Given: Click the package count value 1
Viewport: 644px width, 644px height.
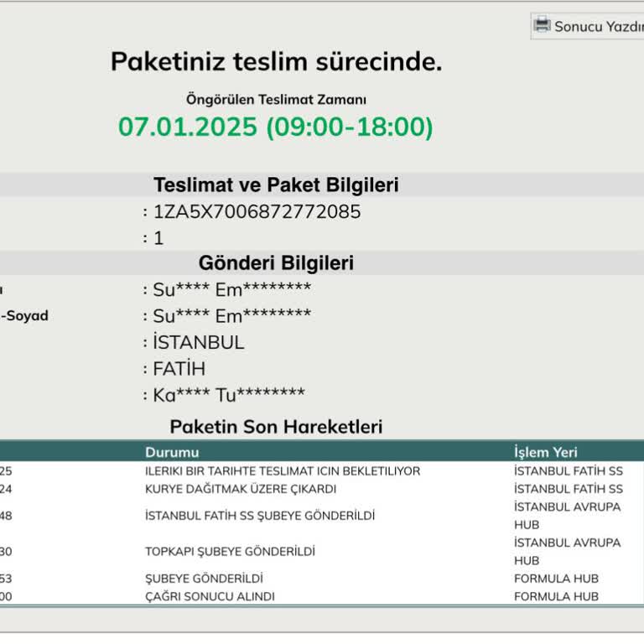Looking at the screenshot, I should pos(158,238).
